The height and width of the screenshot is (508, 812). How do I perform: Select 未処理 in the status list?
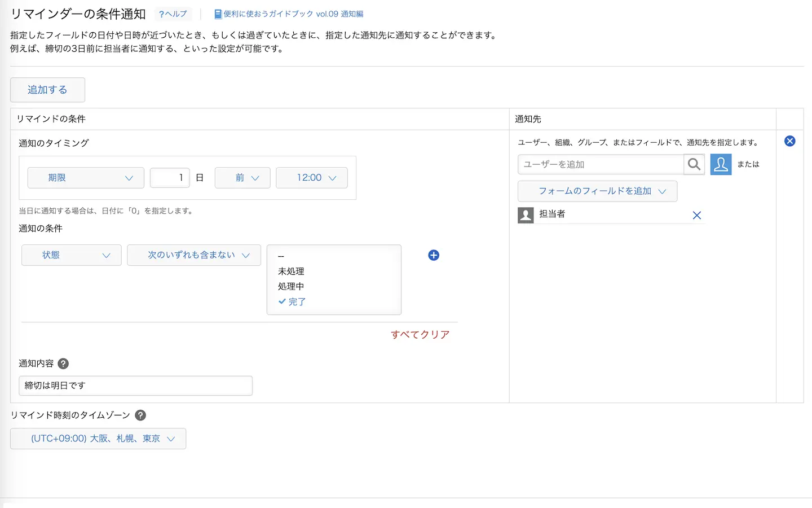[x=291, y=271]
